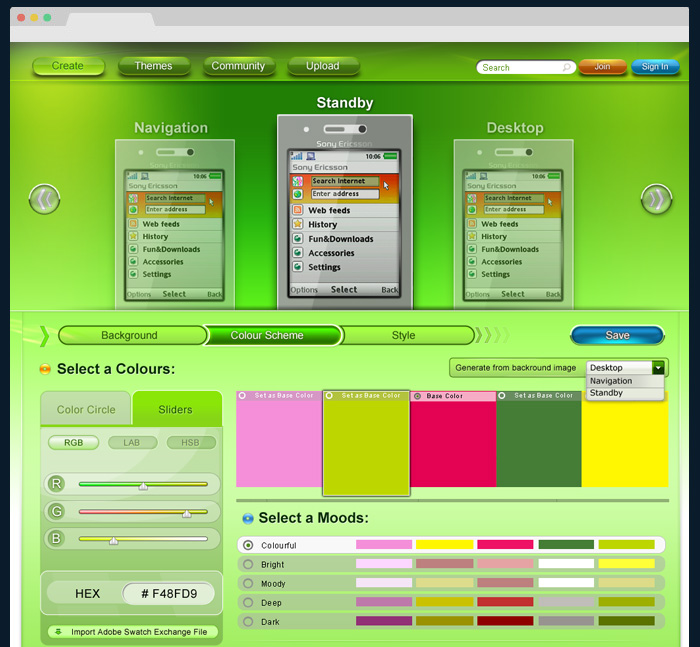Click green chevron left of Background step
This screenshot has width=700, height=647.
pyautogui.click(x=44, y=336)
